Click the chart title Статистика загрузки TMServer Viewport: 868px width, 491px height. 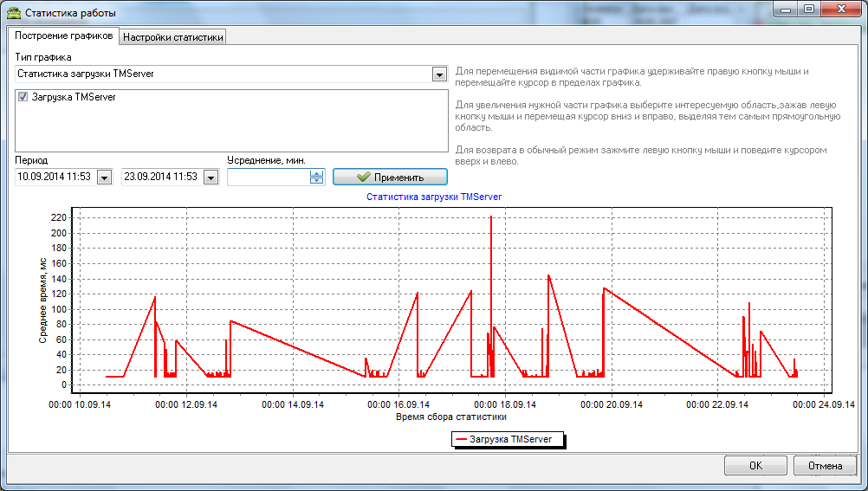click(x=433, y=197)
